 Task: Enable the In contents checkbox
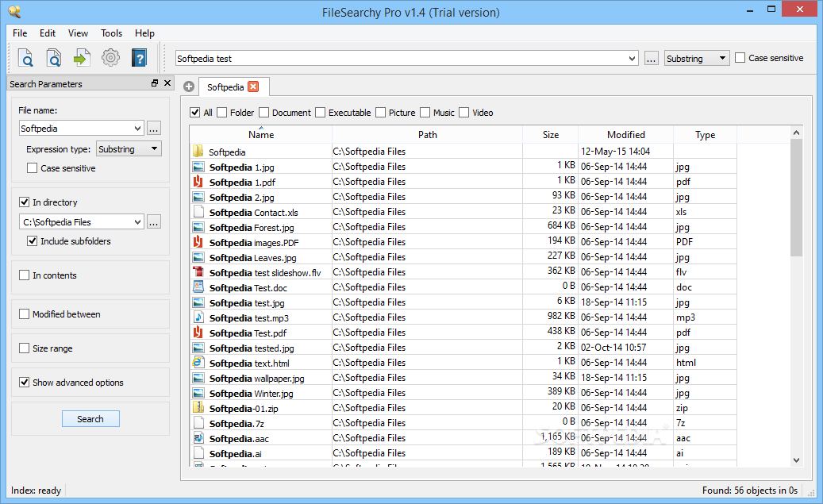tap(24, 275)
